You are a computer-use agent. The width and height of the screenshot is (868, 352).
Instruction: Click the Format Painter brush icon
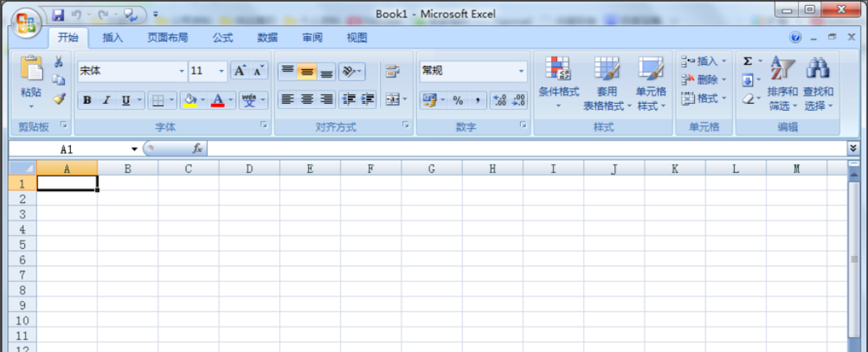pos(59,99)
